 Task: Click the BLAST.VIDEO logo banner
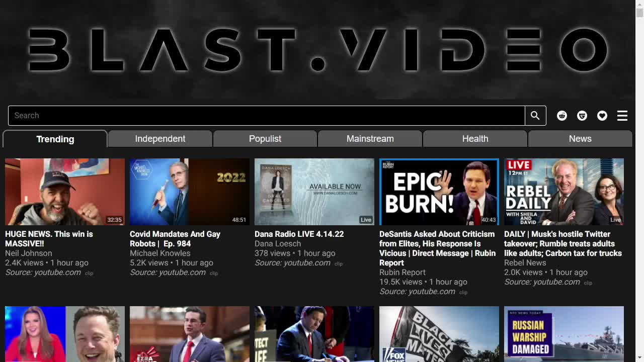[x=318, y=50]
